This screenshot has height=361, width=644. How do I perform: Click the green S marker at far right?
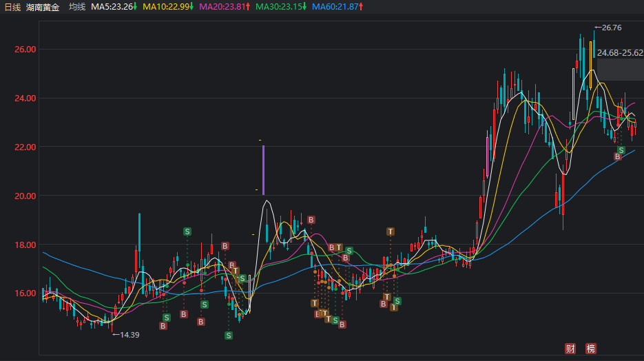[621, 149]
